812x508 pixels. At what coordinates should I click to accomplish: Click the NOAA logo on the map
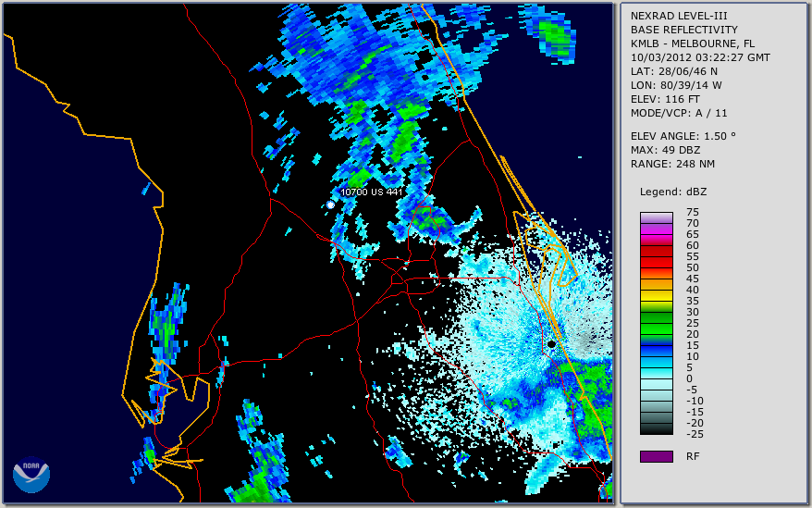[x=31, y=475]
